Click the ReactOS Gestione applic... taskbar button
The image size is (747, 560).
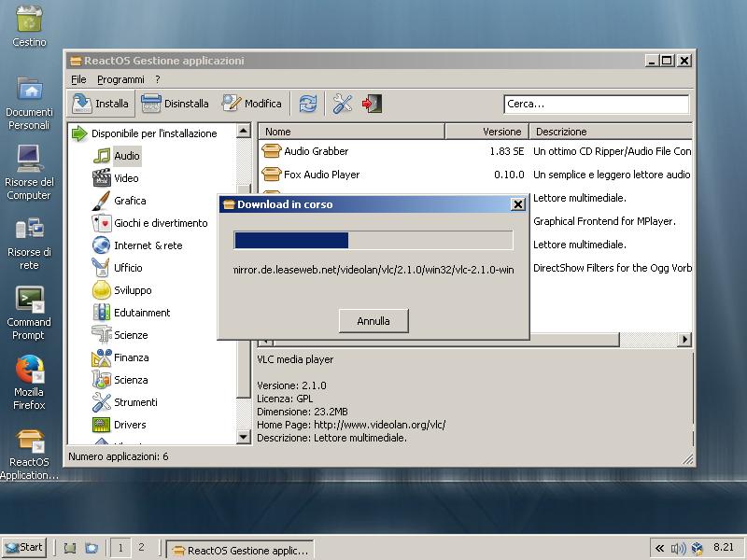(241, 550)
